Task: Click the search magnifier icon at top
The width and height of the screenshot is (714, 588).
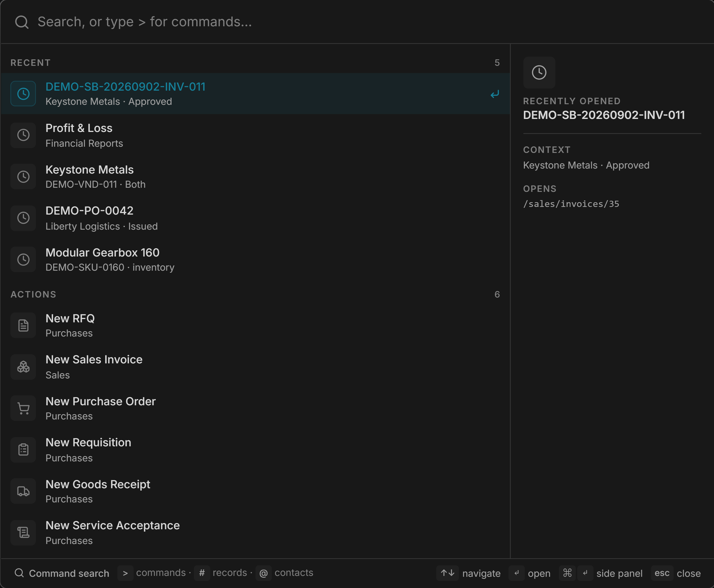Action: (x=22, y=22)
